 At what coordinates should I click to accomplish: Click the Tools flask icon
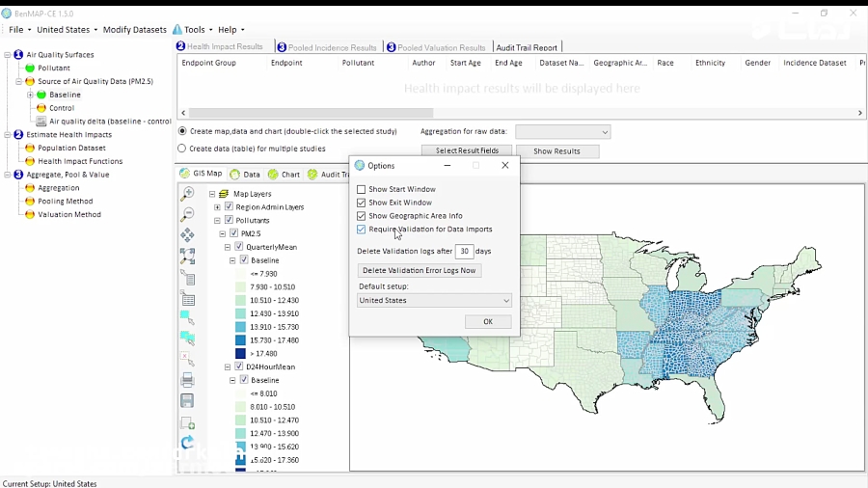click(x=177, y=29)
